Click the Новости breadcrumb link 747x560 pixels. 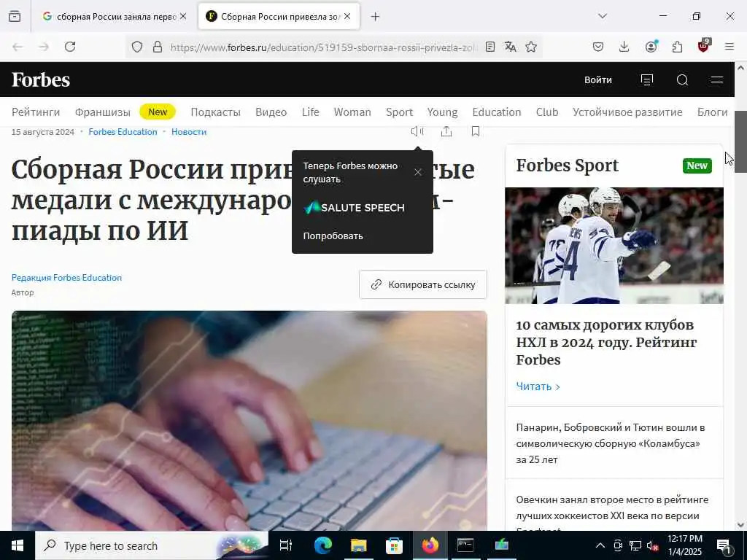point(189,132)
